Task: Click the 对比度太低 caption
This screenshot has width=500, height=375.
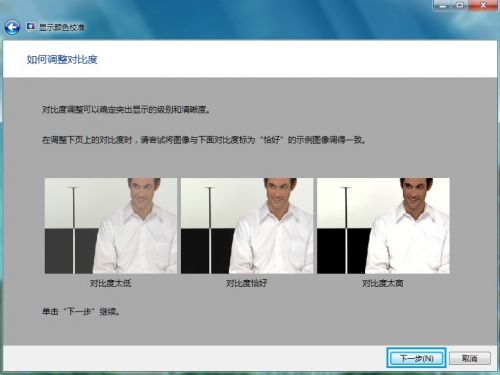Action: pos(111,283)
